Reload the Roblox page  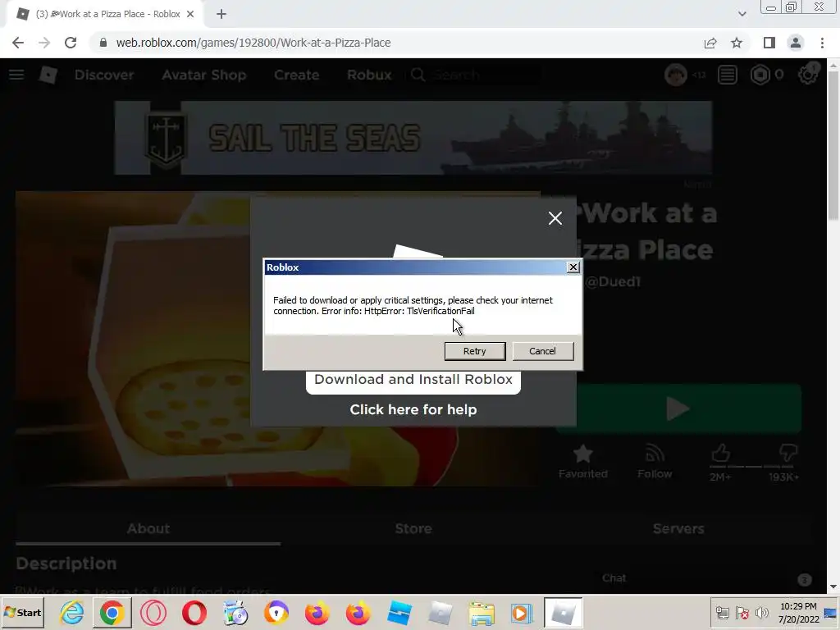71,43
